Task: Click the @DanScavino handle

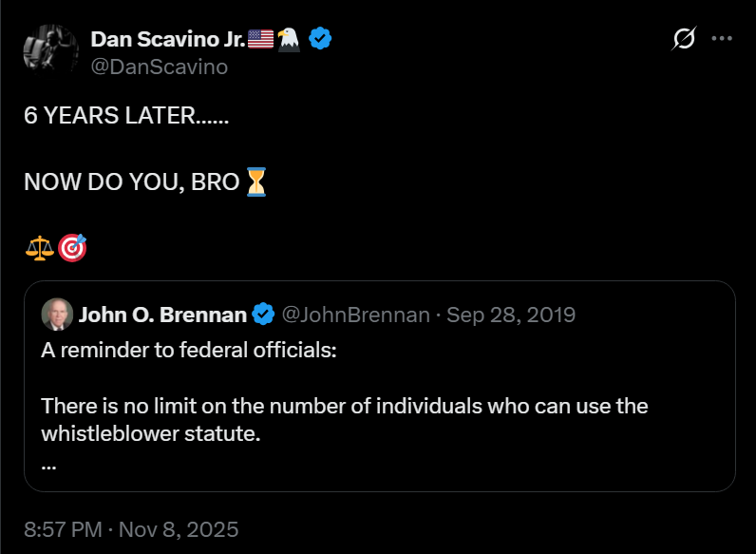Action: coord(159,67)
